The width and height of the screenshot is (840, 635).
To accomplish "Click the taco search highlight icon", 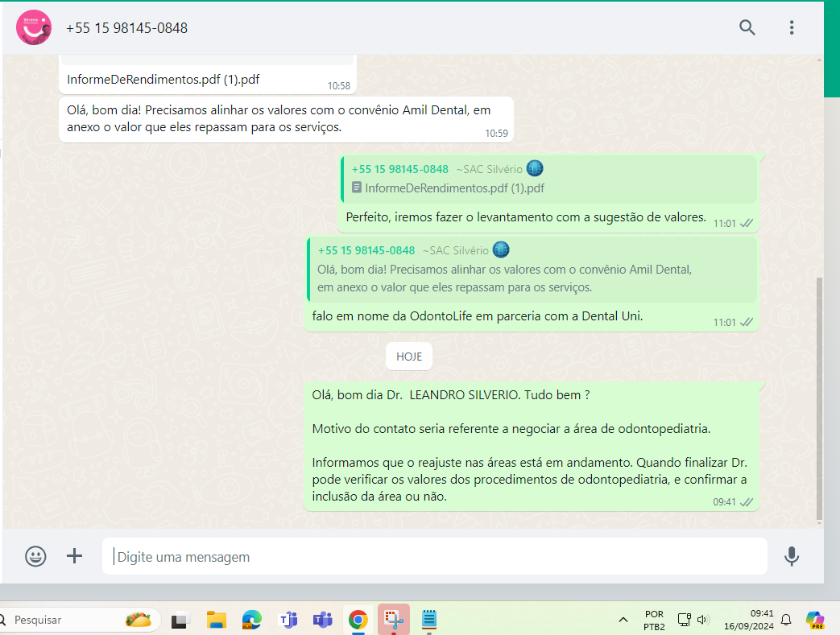I will [x=139, y=620].
